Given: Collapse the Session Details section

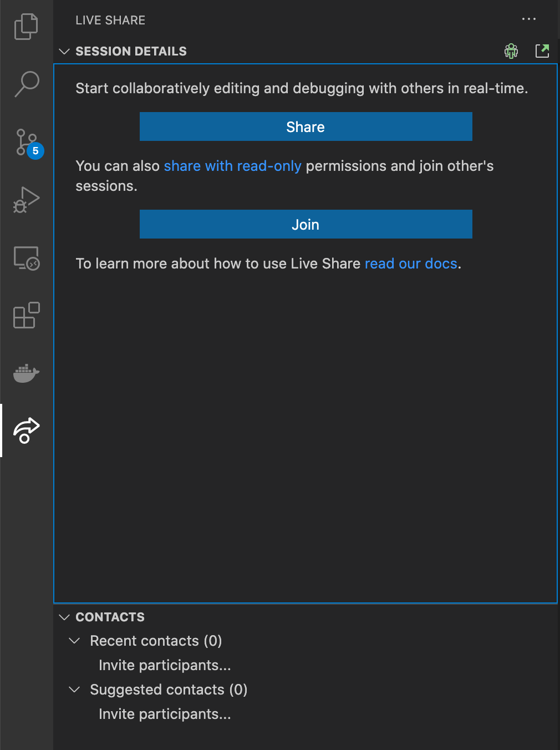Looking at the screenshot, I should (x=64, y=51).
